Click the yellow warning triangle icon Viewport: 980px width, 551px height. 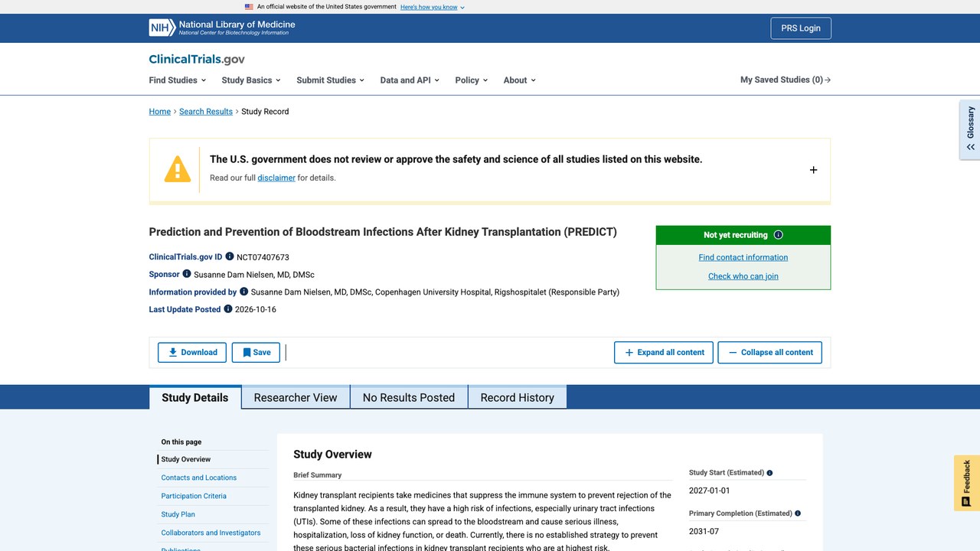pos(178,168)
